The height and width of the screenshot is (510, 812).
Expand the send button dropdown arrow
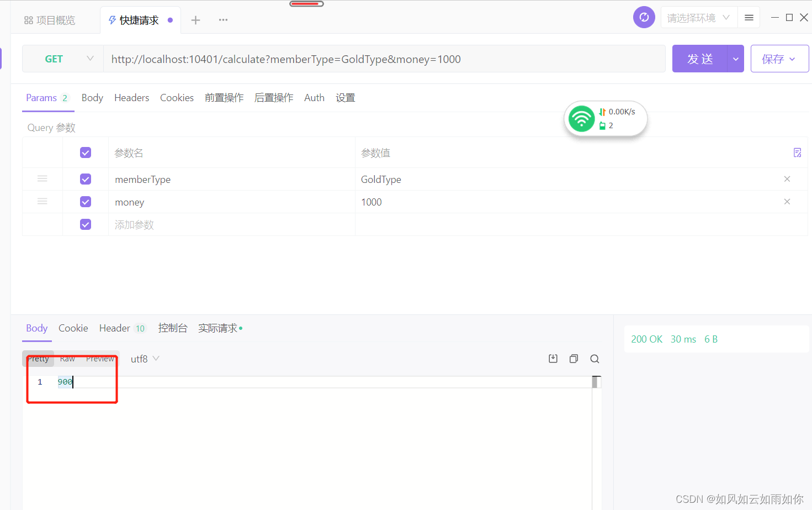coord(736,59)
